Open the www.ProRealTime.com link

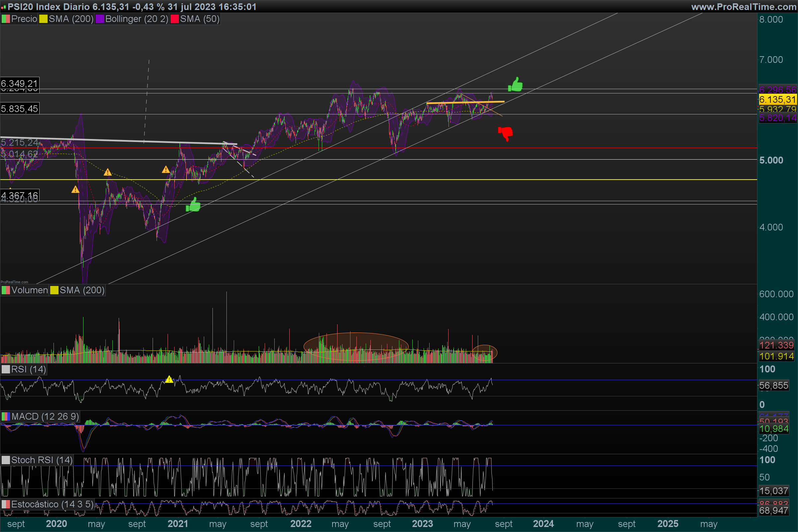[x=743, y=7]
